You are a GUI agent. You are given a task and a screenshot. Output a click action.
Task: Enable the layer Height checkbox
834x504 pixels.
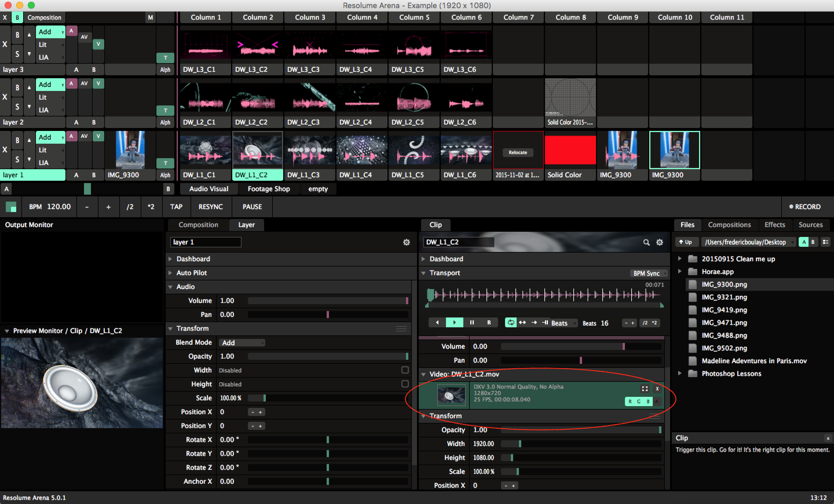click(405, 384)
